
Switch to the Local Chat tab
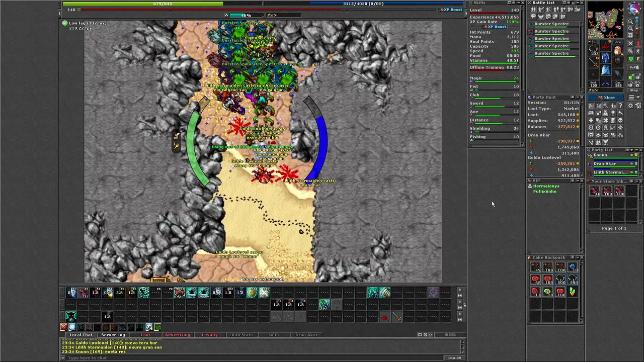click(x=81, y=335)
